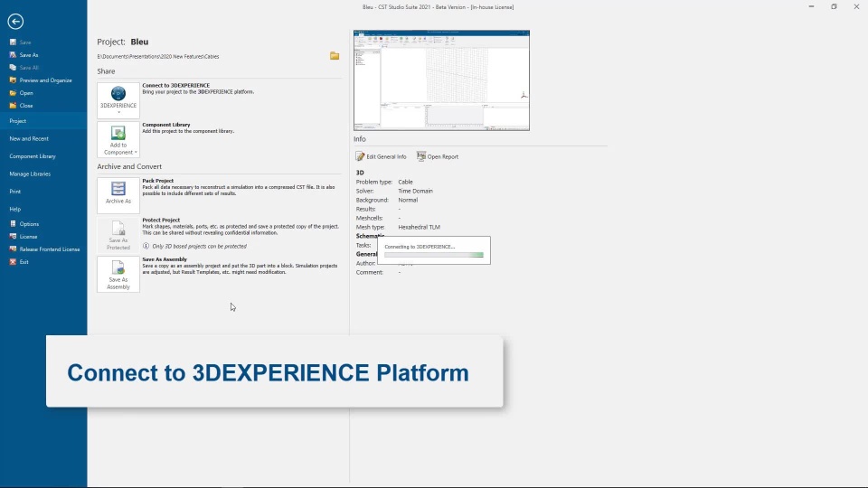
Task: Select the Project tab in the sidebar
Action: pos(43,120)
